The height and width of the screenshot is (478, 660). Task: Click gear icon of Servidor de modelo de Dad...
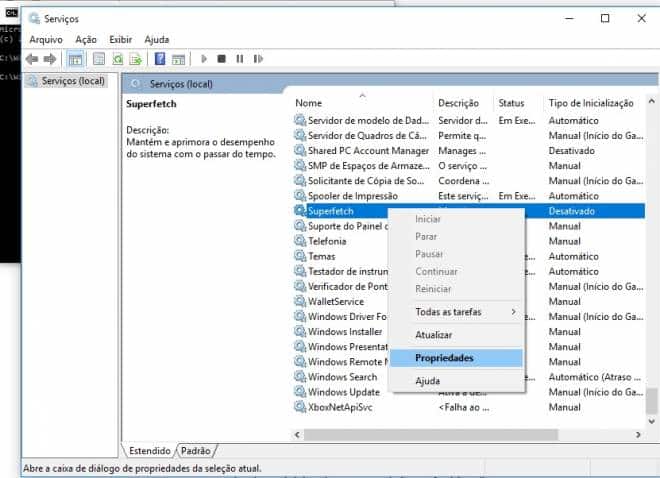[300, 120]
